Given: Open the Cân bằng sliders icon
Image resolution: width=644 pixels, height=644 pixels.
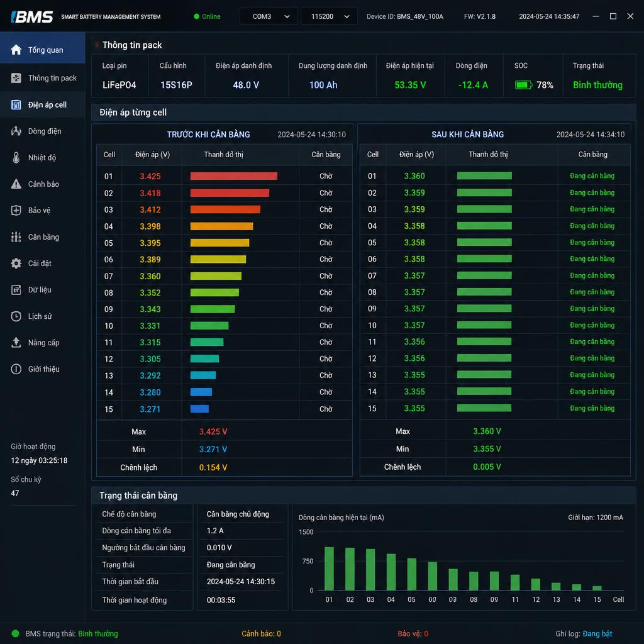Looking at the screenshot, I should 16,236.
